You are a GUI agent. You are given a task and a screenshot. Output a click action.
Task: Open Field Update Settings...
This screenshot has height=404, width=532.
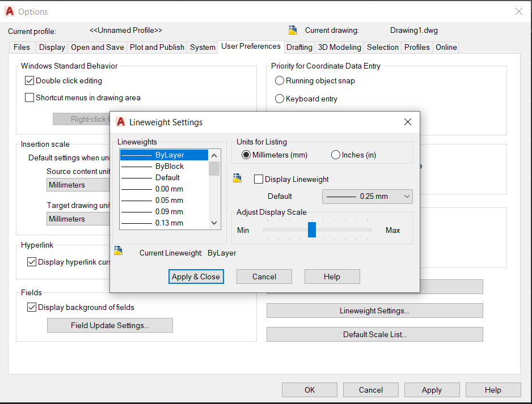(110, 325)
